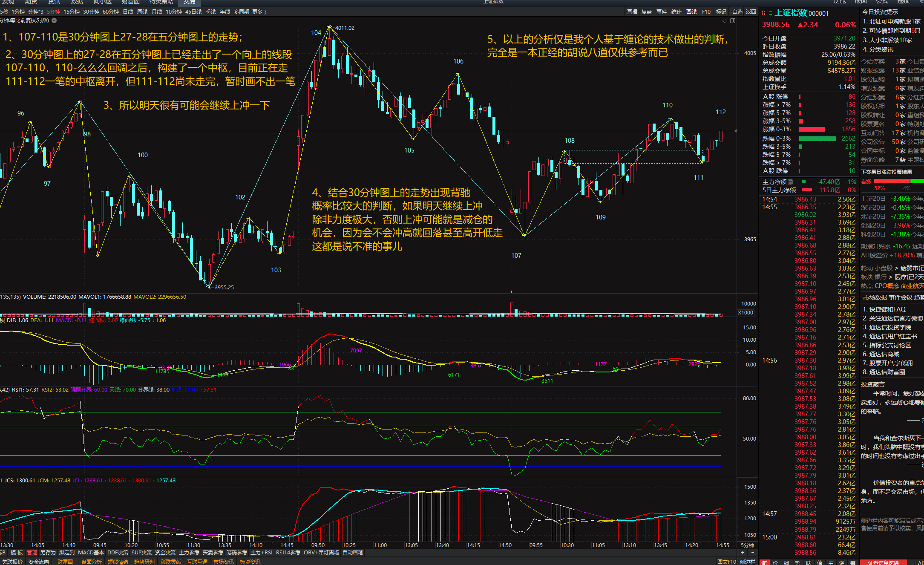Open 北证可申购新股 investment tip
Image resolution: width=924 pixels, height=565 pixels.
click(892, 21)
